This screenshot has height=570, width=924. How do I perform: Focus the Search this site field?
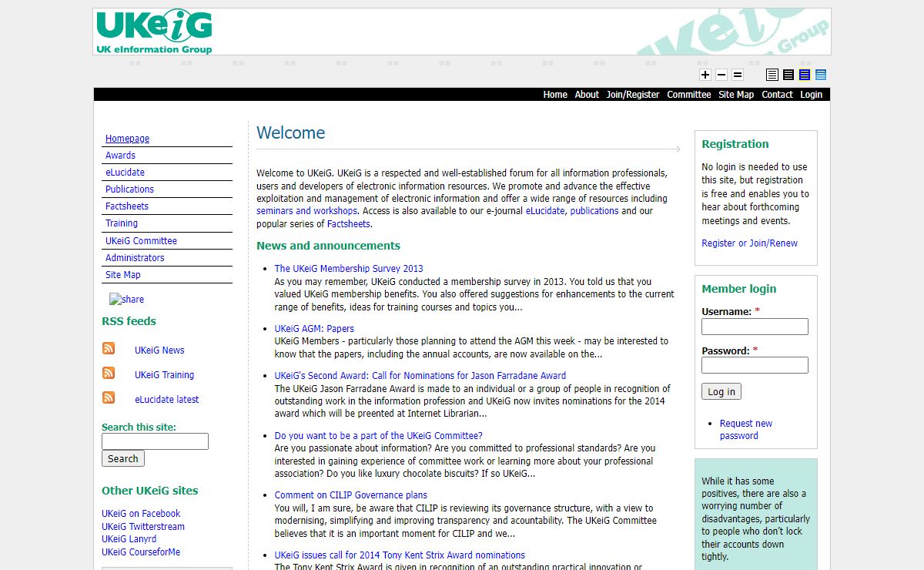[155, 441]
